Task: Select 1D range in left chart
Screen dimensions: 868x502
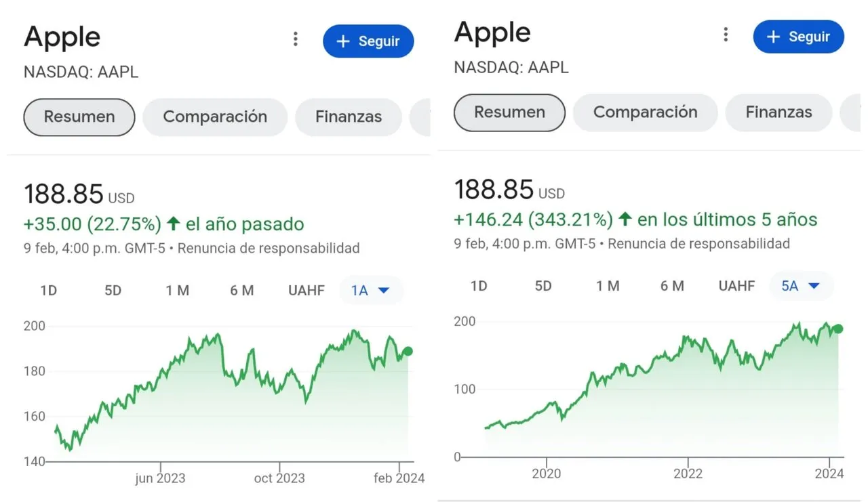Action: [48, 291]
